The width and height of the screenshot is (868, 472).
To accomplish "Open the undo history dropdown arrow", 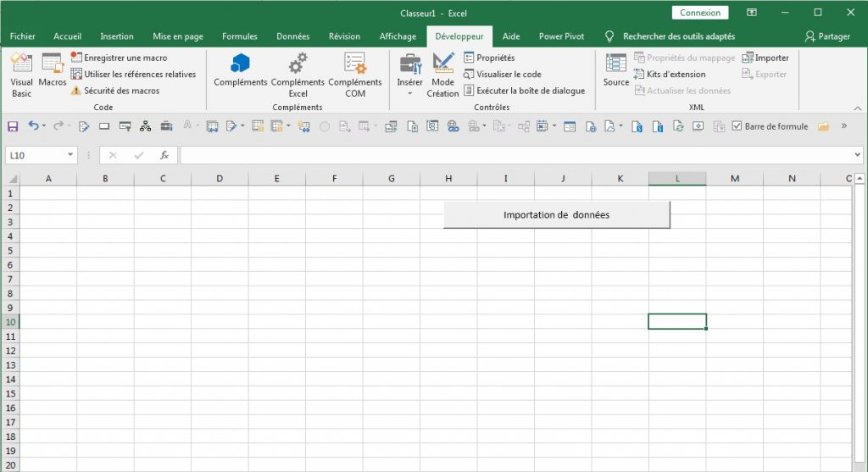I will [x=44, y=126].
